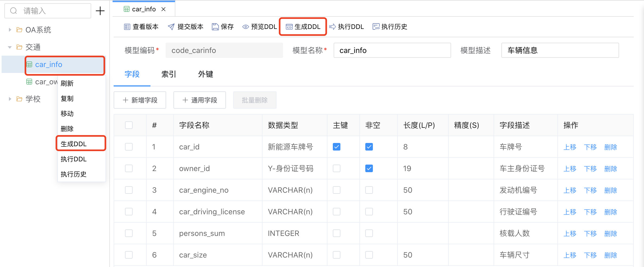644x267 pixels.
Task: Open 预览DDL with the eye icon
Action: click(x=245, y=27)
